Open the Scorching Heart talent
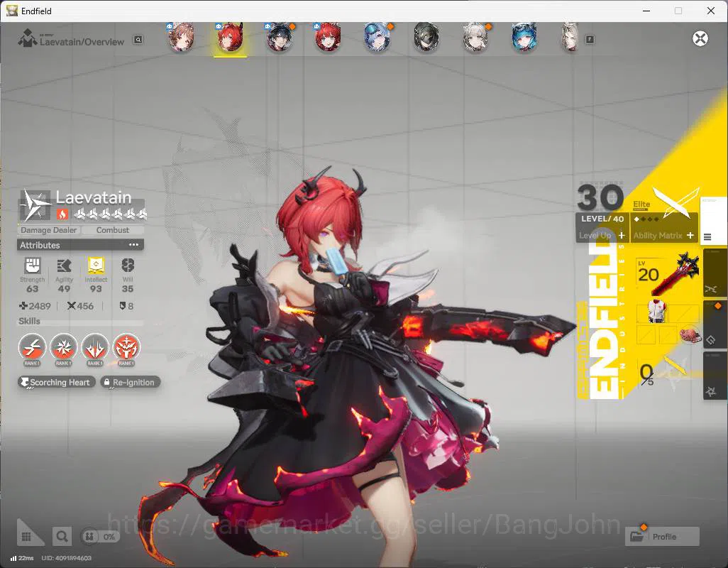Viewport: 728px width, 568px height. click(57, 382)
